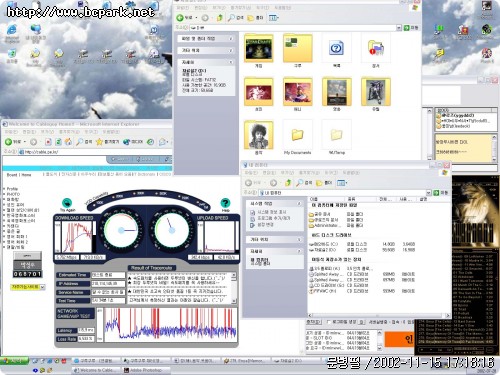This screenshot has width=500, height=375.
Task: Expand the address bar dropdown in My Computer
Action: (429, 193)
